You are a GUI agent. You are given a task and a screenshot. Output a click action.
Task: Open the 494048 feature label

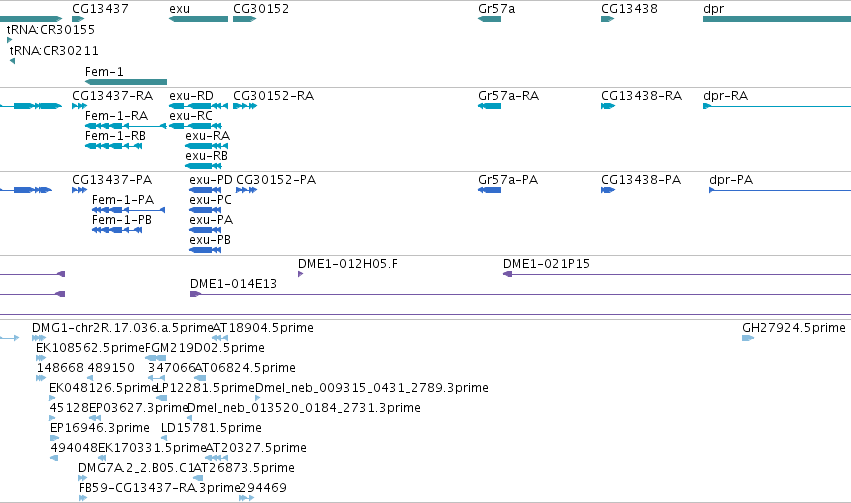pyautogui.click(x=74, y=448)
